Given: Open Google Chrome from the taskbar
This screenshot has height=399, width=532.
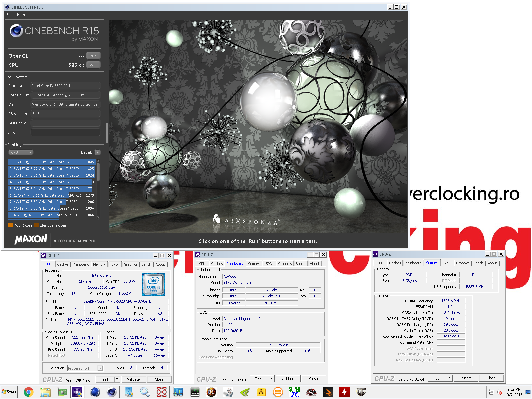Looking at the screenshot, I should click(x=28, y=392).
